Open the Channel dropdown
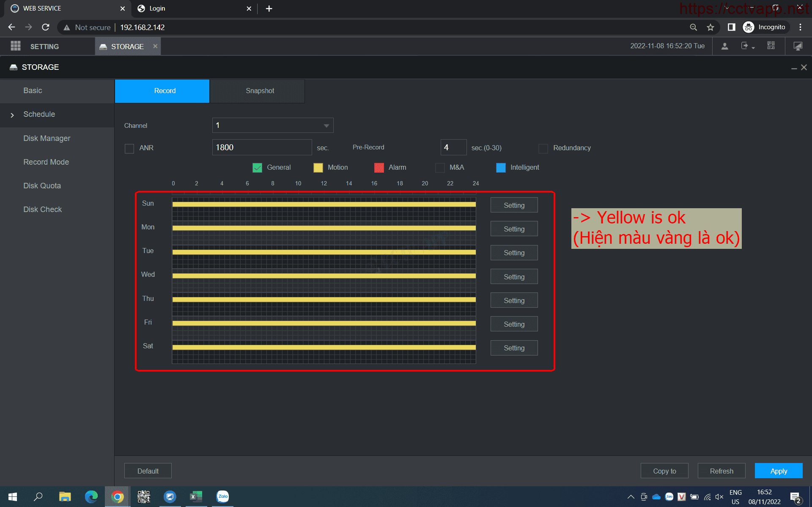The width and height of the screenshot is (812, 507). pos(272,126)
